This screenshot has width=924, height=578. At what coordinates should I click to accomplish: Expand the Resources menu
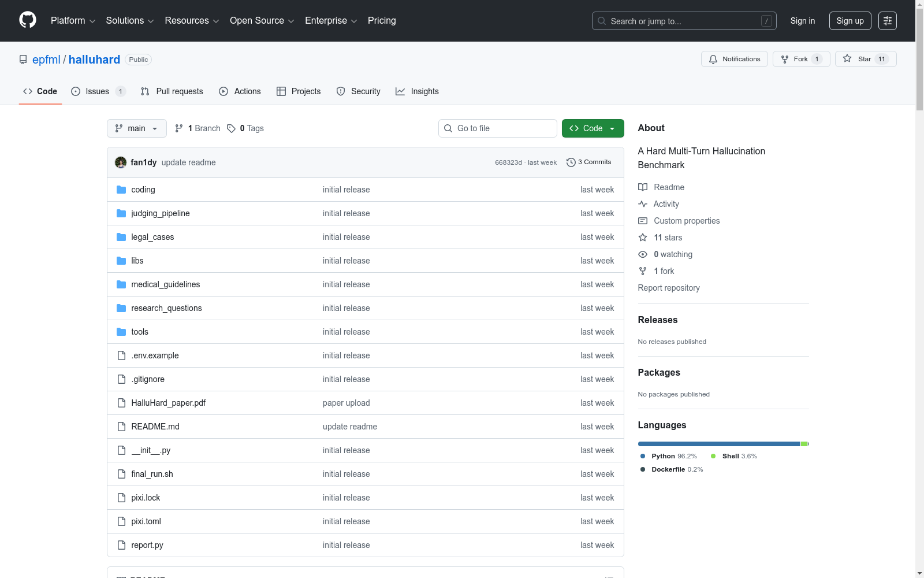tap(192, 21)
